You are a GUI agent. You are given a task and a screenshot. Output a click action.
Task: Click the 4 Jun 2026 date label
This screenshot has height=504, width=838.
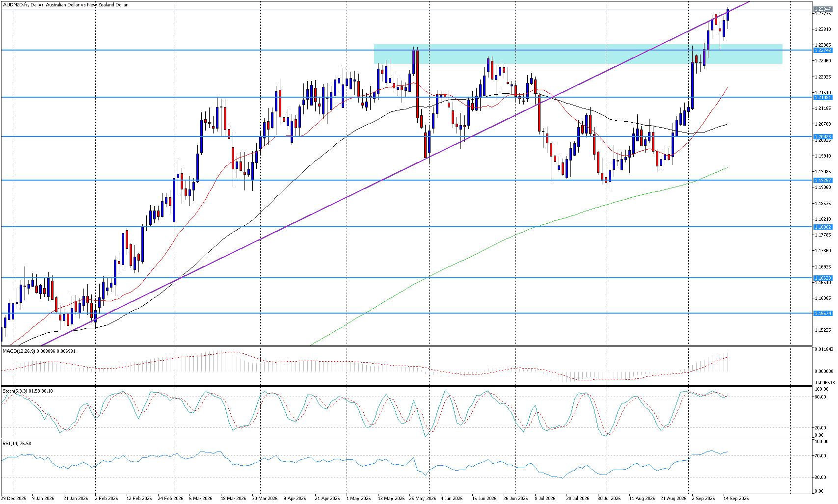[x=452, y=499]
